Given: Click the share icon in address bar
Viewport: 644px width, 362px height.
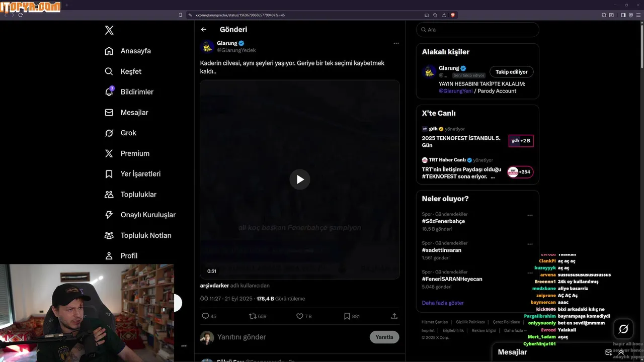Looking at the screenshot, I should [x=443, y=15].
